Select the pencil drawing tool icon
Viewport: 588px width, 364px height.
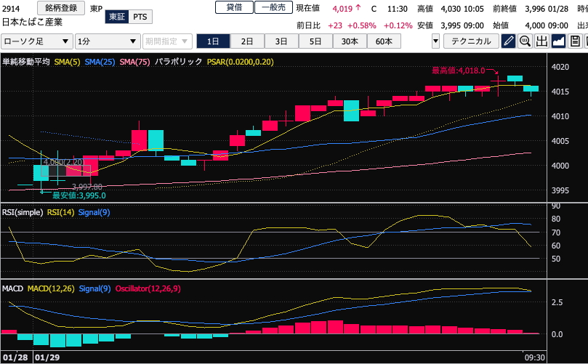[x=509, y=41]
